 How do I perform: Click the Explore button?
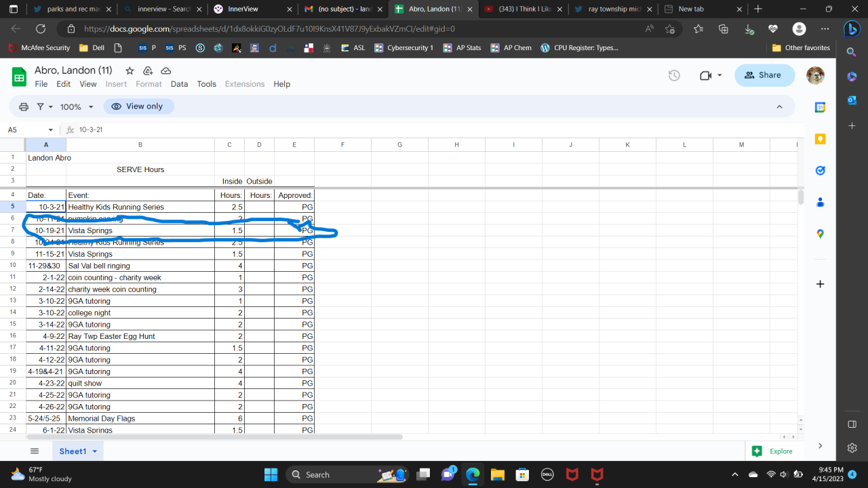click(x=772, y=451)
